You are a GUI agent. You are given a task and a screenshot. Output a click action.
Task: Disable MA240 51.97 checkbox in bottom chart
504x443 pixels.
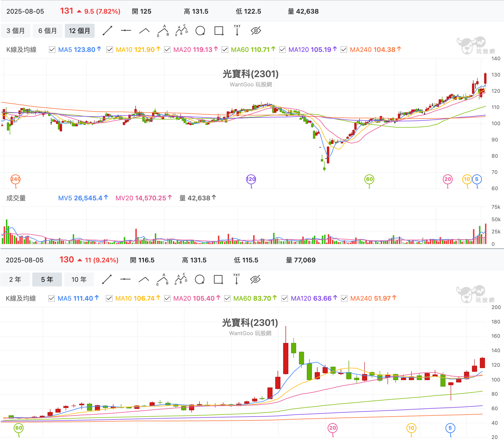tap(344, 298)
